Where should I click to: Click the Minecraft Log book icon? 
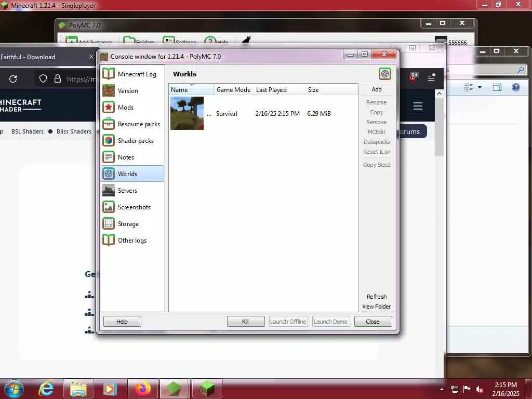tap(109, 74)
